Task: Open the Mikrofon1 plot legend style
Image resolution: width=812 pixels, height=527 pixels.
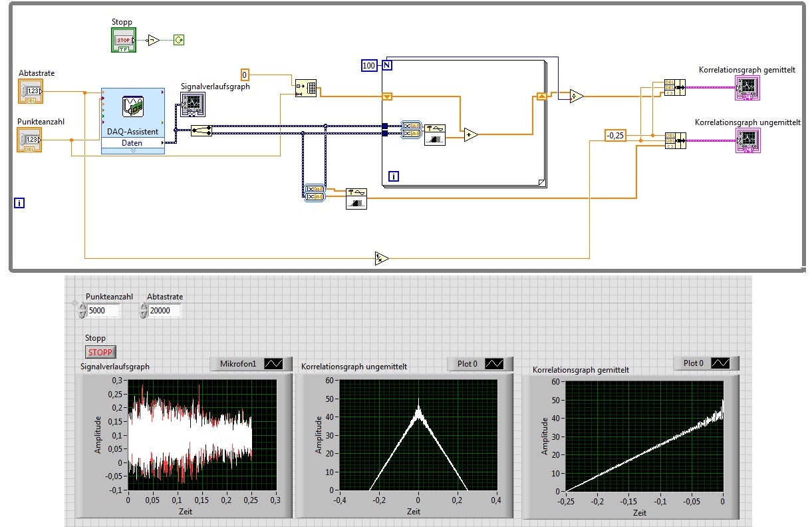Action: point(273,364)
